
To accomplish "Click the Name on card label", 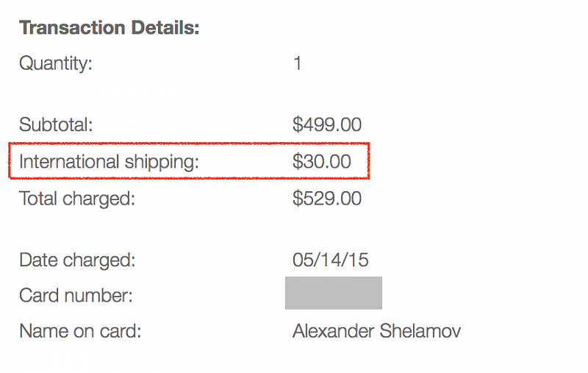I will [80, 331].
